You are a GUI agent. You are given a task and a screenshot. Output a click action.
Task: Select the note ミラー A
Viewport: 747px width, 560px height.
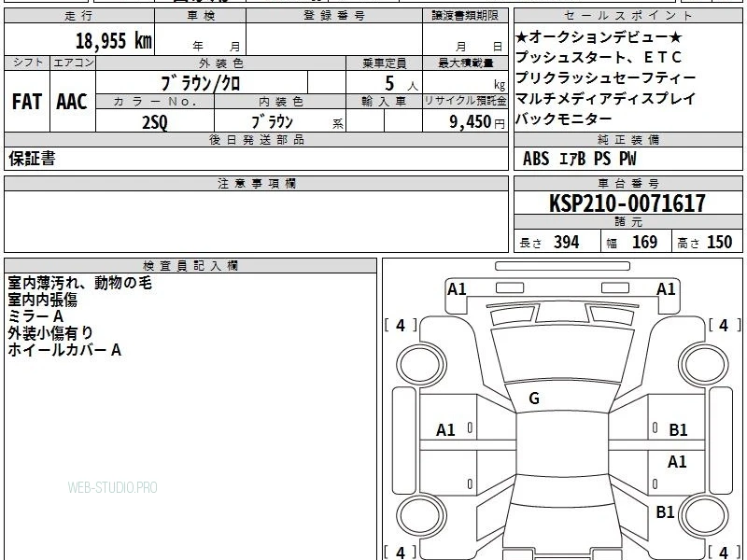(x=35, y=316)
